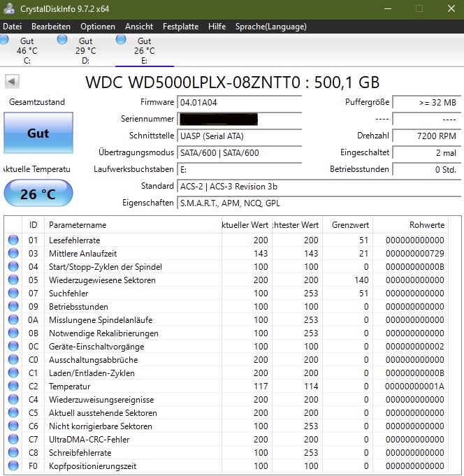Click the Übertragungsmodus field SATA/600

pyautogui.click(x=240, y=152)
